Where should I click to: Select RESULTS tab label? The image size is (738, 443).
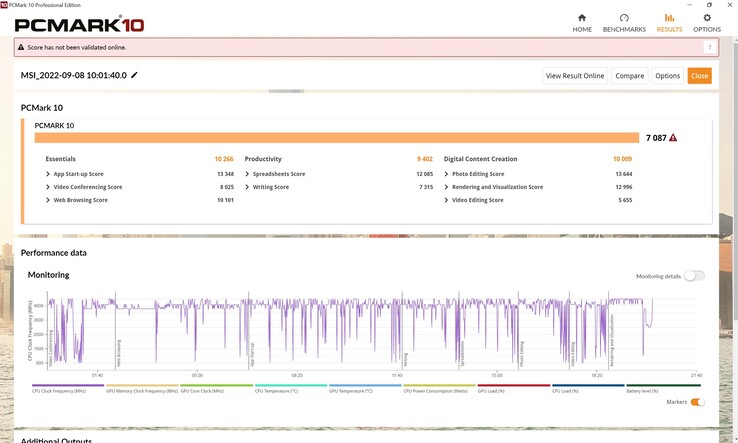pyautogui.click(x=669, y=29)
